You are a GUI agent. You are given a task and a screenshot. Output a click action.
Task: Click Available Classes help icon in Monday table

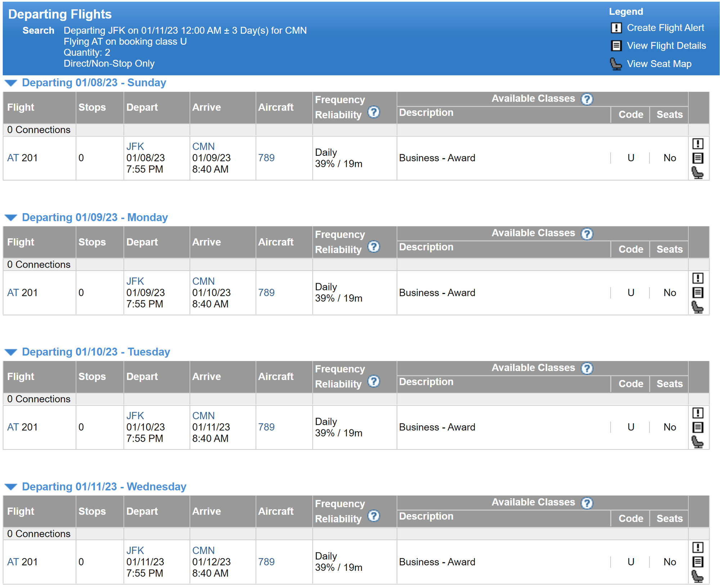[x=587, y=234]
